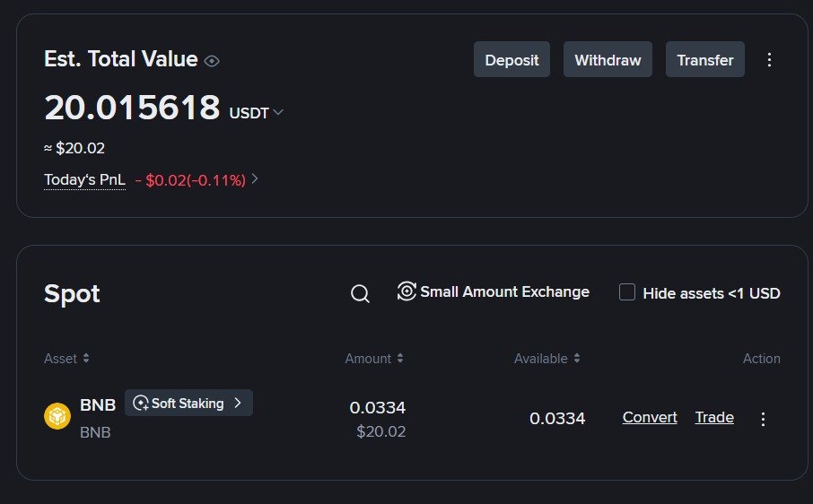Trade the BNB asset
The height and width of the screenshot is (504, 813).
pos(714,418)
